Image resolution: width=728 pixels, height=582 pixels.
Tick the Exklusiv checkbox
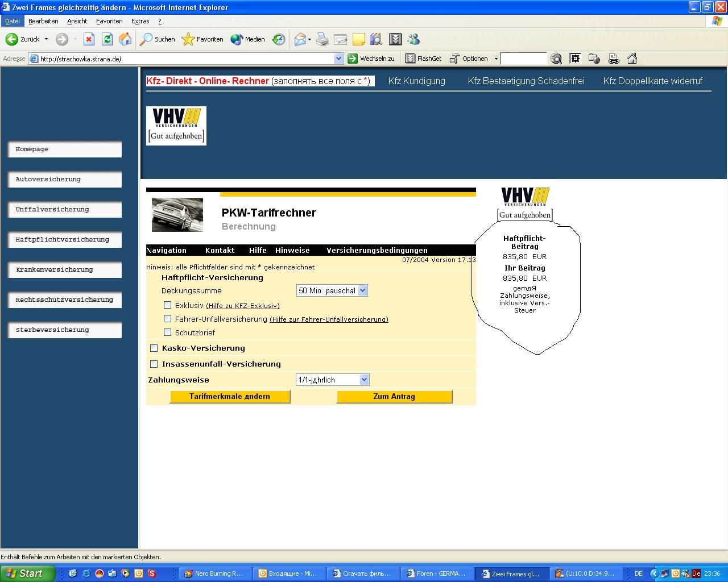(x=167, y=305)
